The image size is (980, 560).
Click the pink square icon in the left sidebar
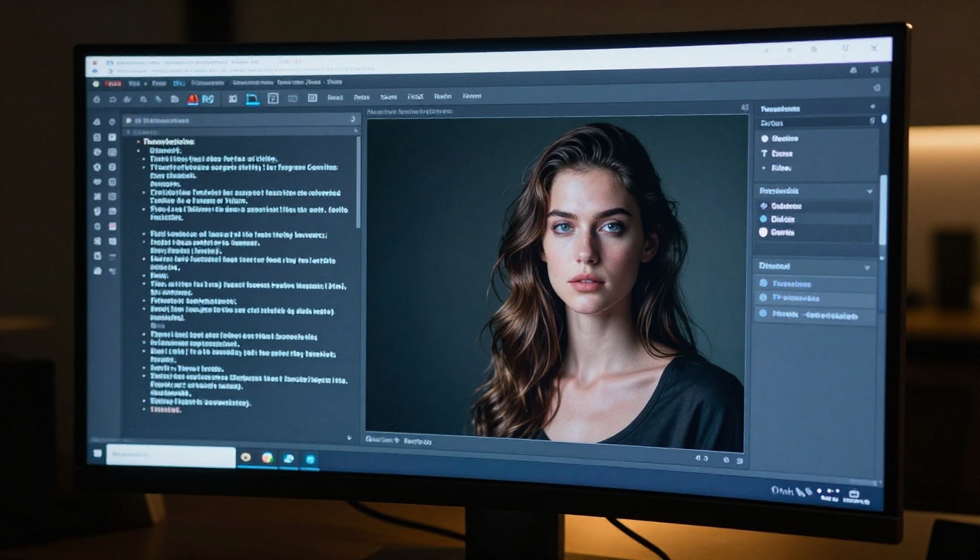pyautogui.click(x=112, y=226)
